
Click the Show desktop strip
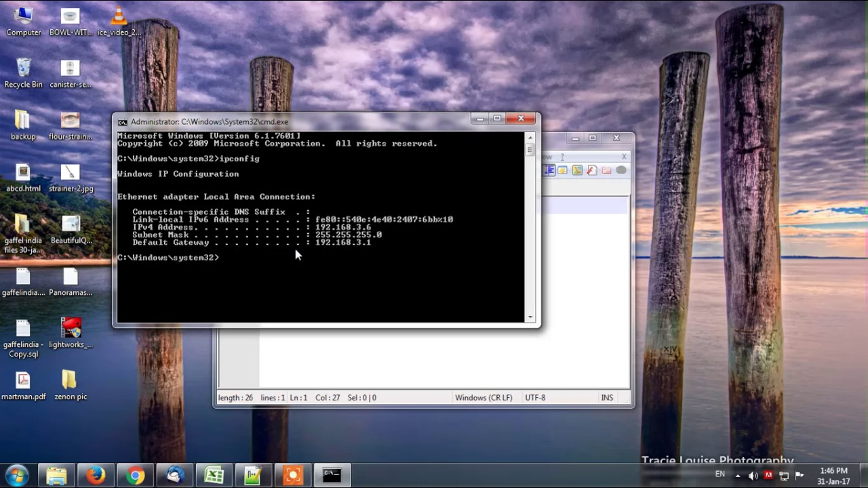point(863,476)
